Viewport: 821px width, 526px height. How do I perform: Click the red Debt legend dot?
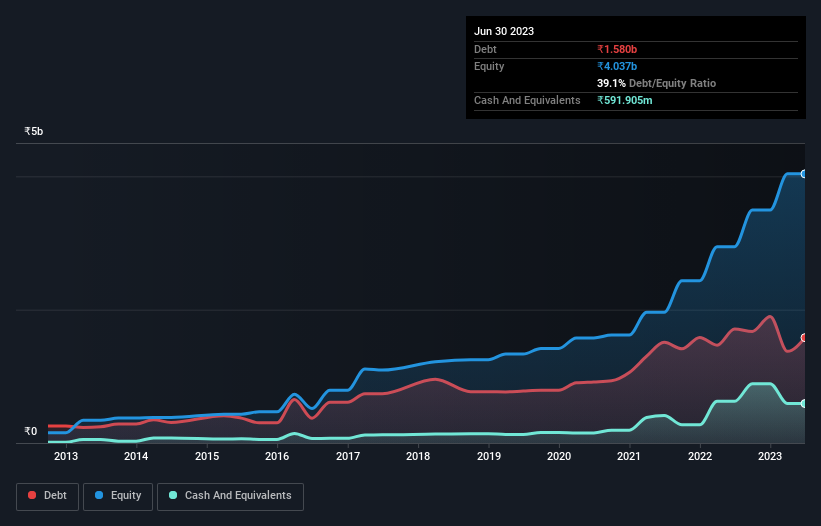coord(32,495)
